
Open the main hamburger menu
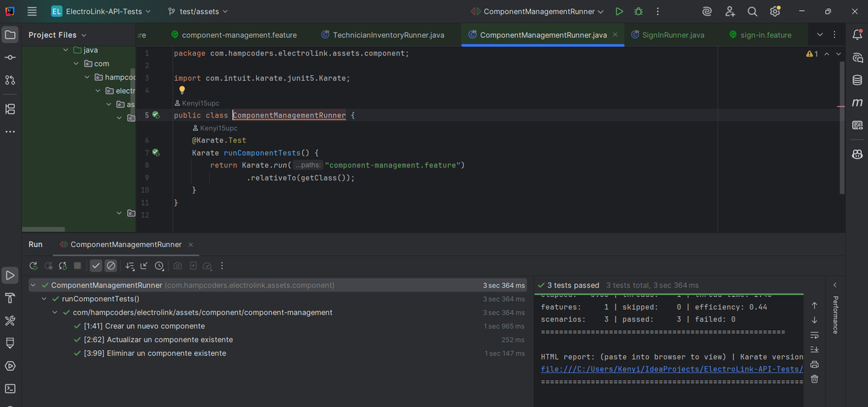click(x=32, y=12)
